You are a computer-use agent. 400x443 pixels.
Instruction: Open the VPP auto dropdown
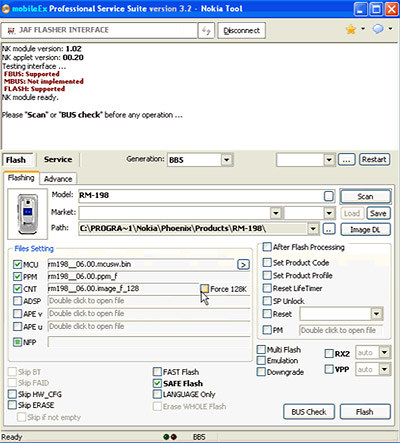tap(384, 369)
